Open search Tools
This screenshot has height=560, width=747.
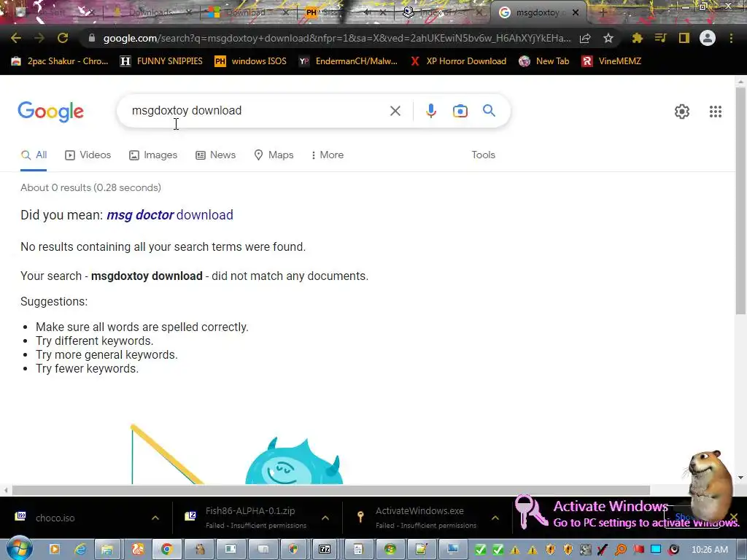(483, 155)
